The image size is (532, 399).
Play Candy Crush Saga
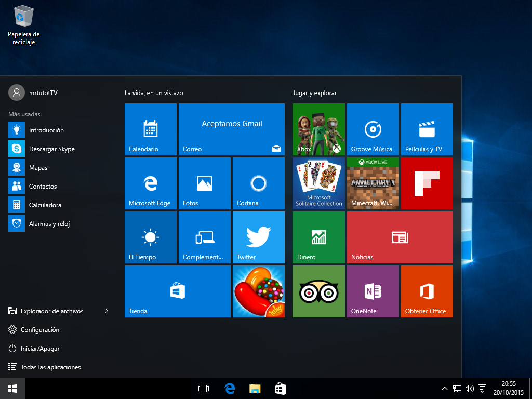(258, 291)
